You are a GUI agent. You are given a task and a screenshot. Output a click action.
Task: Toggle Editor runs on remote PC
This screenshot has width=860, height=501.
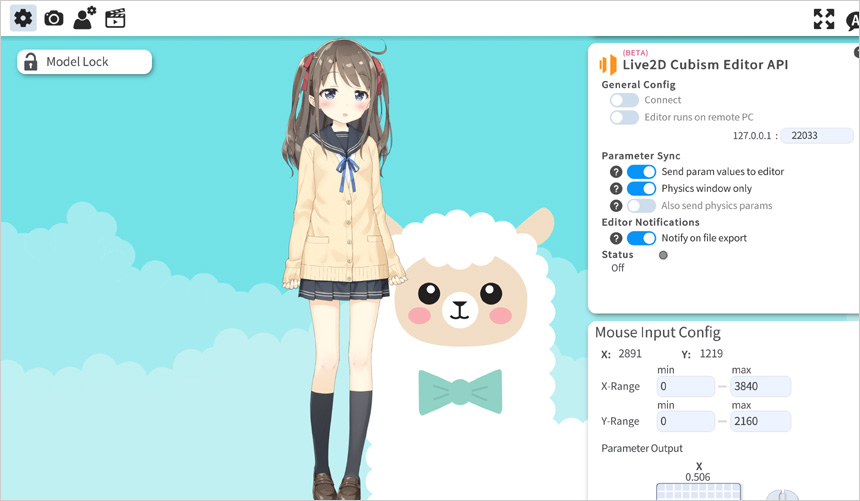click(x=625, y=117)
